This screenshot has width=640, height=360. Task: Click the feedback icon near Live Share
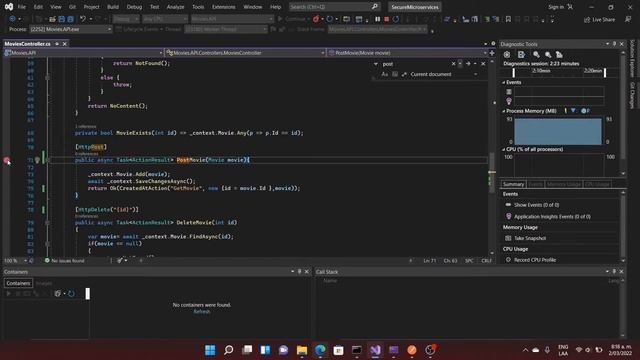(x=628, y=19)
